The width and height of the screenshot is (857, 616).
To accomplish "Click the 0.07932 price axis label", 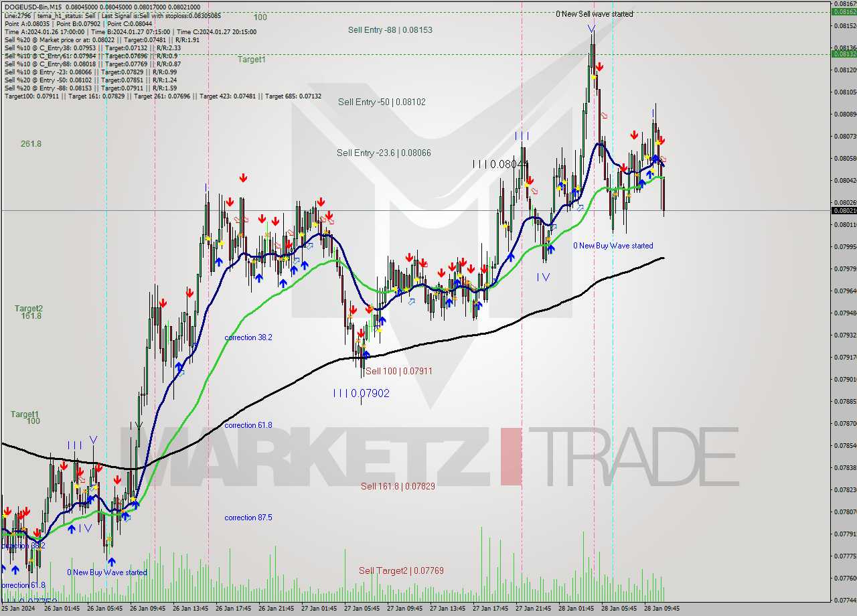I will tap(846, 335).
